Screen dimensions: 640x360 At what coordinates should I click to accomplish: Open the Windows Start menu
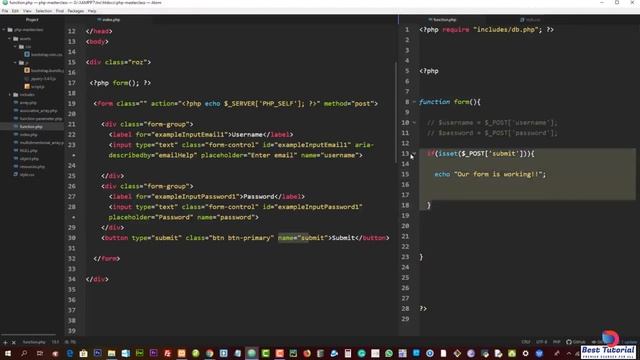tap(8, 353)
